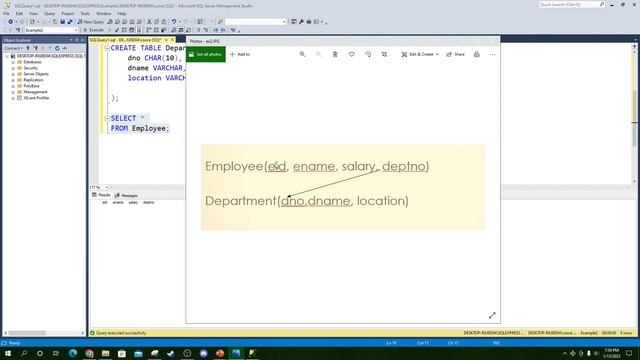The height and width of the screenshot is (360, 640).
Task: Click the Connect dropdown in Object Explorer
Action: click(13, 48)
